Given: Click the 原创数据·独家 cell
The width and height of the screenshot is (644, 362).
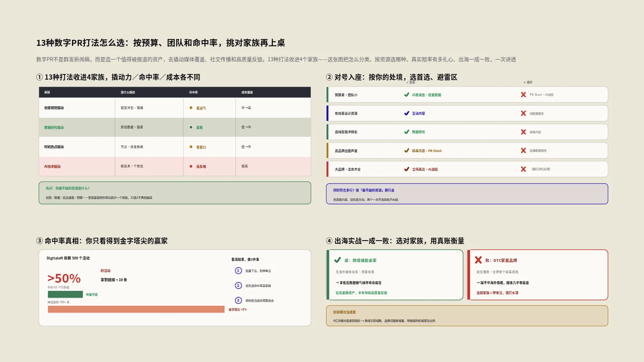Looking at the screenshot, I should point(132,127).
